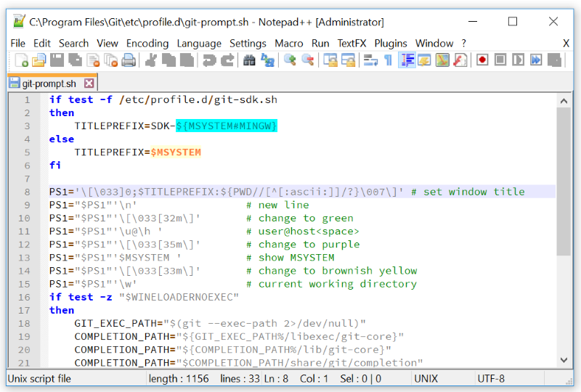Toggle show all characters pilcrow
Viewport: 581px width, 392px height.
[389, 60]
